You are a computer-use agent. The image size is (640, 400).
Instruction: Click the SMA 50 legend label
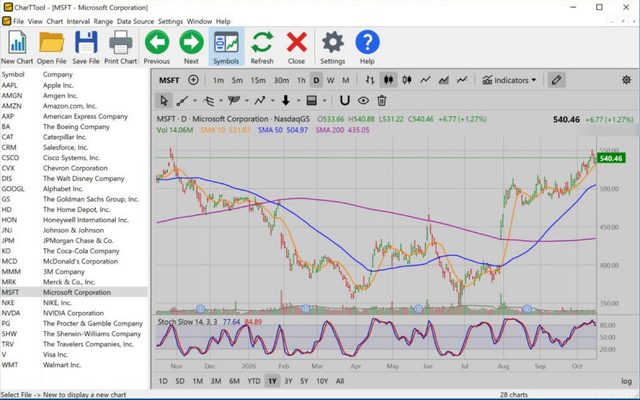pos(282,130)
